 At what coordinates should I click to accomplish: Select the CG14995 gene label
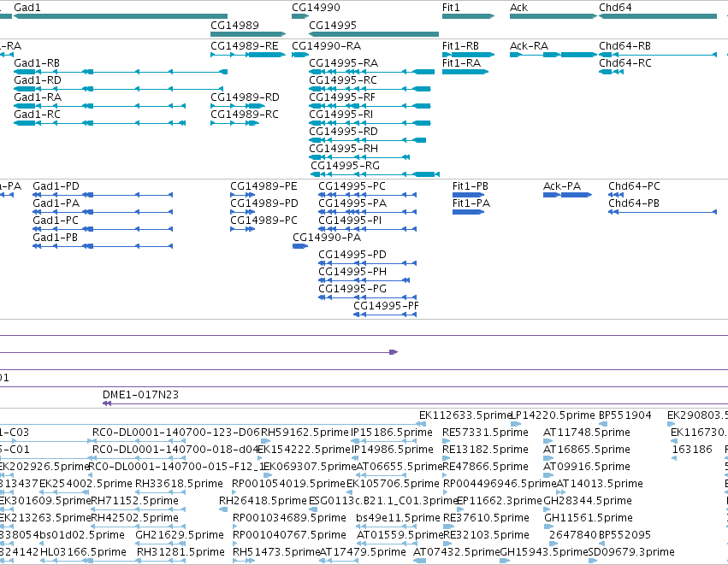(333, 25)
